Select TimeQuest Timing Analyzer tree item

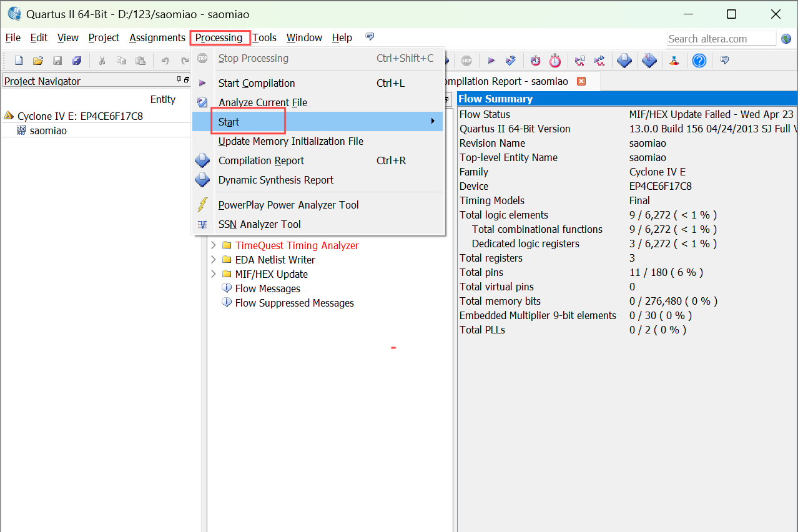(297, 245)
